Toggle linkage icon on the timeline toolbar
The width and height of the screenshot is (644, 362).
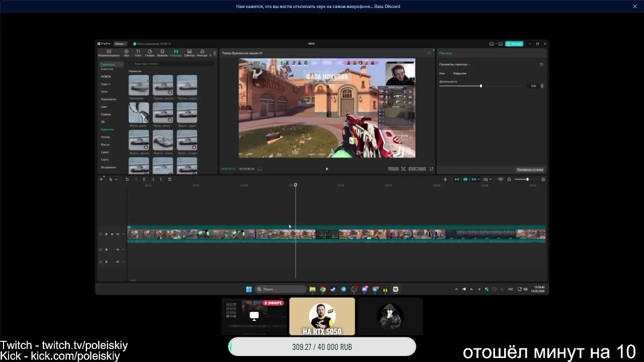click(x=474, y=179)
